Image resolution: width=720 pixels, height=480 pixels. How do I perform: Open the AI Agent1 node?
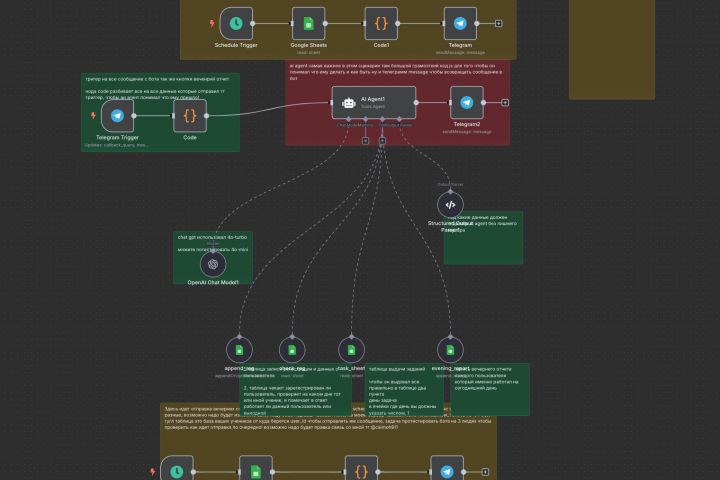[x=374, y=102]
